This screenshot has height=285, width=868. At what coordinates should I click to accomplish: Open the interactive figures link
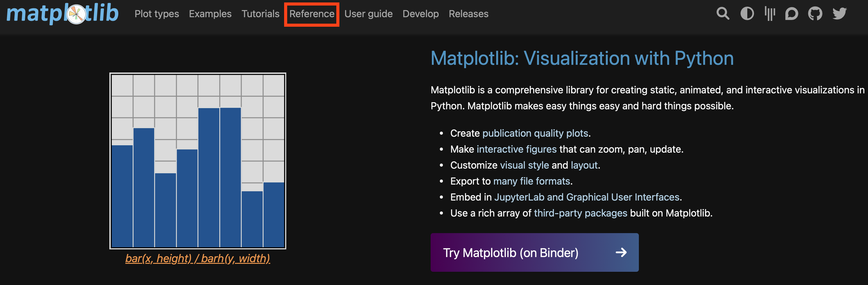click(x=517, y=149)
